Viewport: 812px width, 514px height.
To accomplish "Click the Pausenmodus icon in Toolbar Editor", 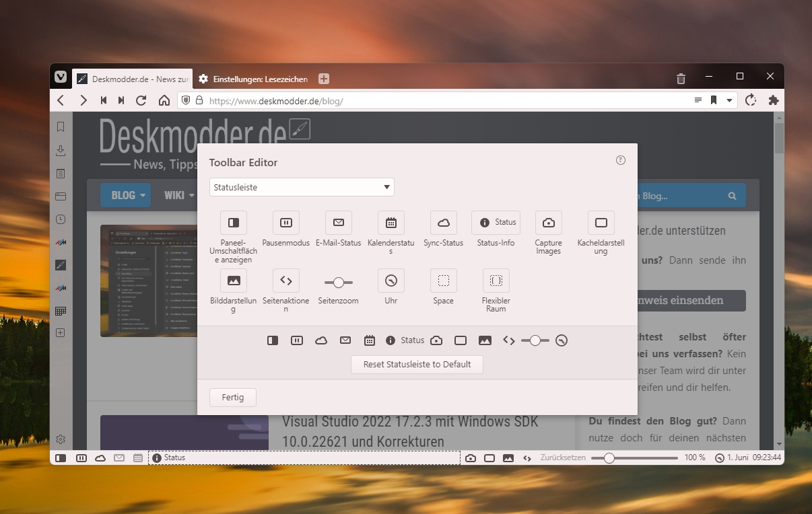I will click(286, 223).
